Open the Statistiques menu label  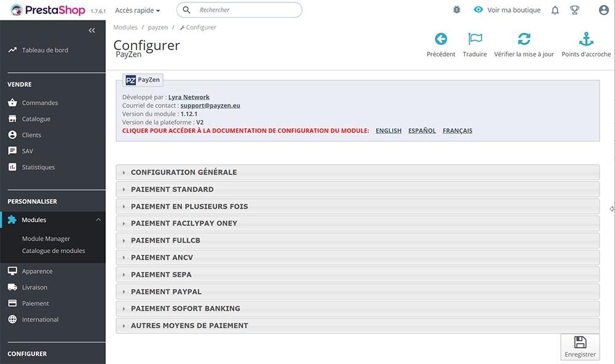pyautogui.click(x=38, y=167)
